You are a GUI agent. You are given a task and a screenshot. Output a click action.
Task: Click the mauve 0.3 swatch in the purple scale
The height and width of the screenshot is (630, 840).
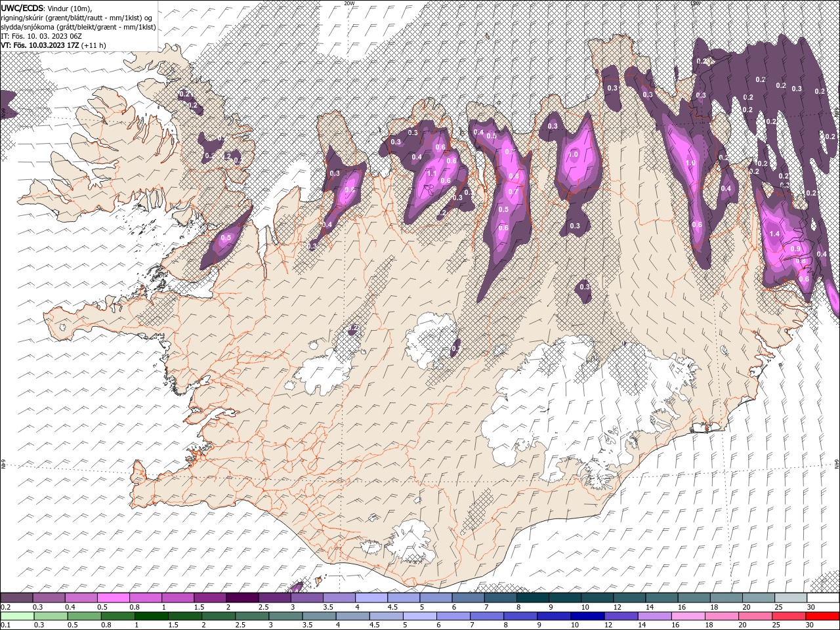pyautogui.click(x=49, y=598)
